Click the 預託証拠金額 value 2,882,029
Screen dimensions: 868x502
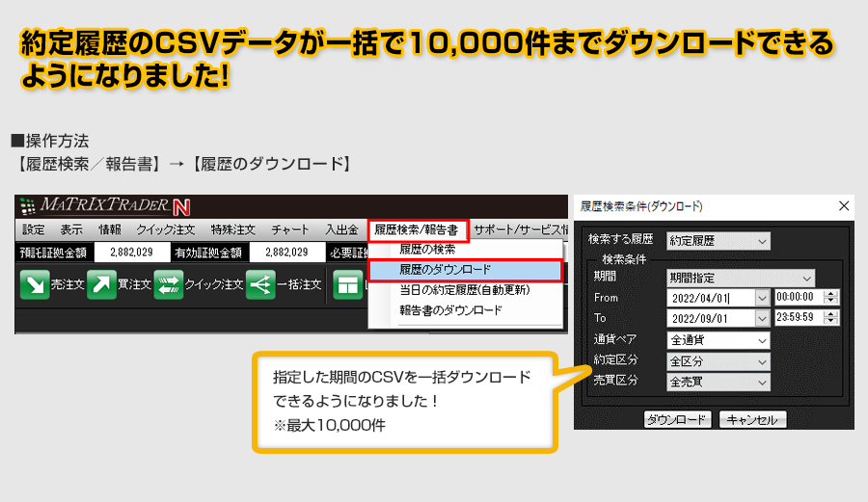point(132,252)
